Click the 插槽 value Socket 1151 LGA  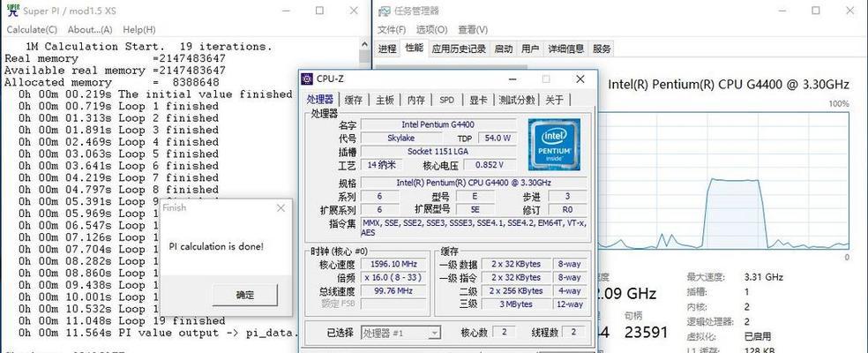point(438,151)
